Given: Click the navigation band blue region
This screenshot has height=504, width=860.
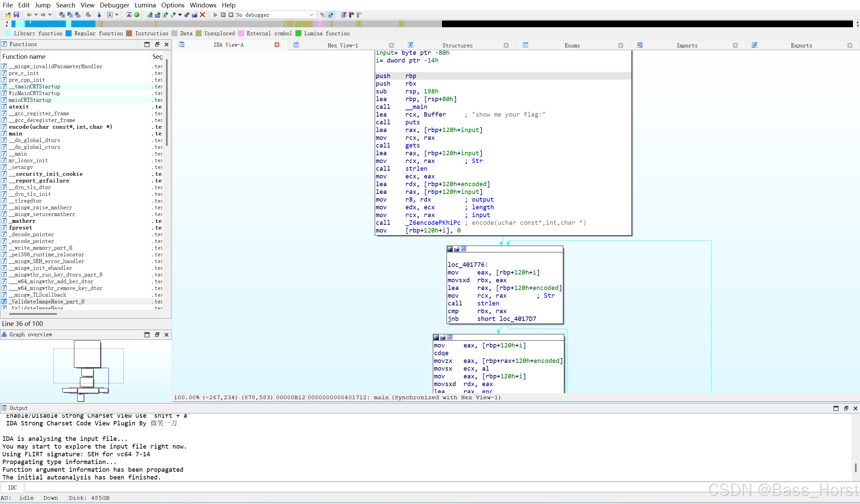Looking at the screenshot, I should [48, 24].
